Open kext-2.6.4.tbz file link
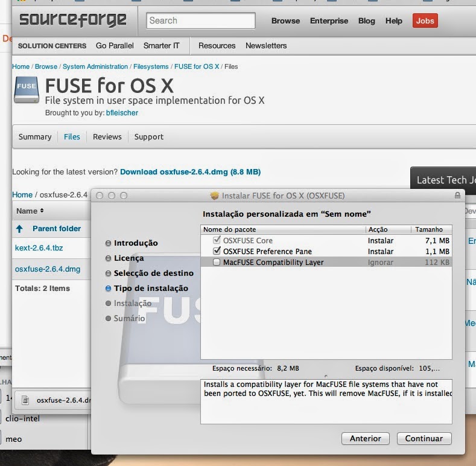 [x=39, y=248]
